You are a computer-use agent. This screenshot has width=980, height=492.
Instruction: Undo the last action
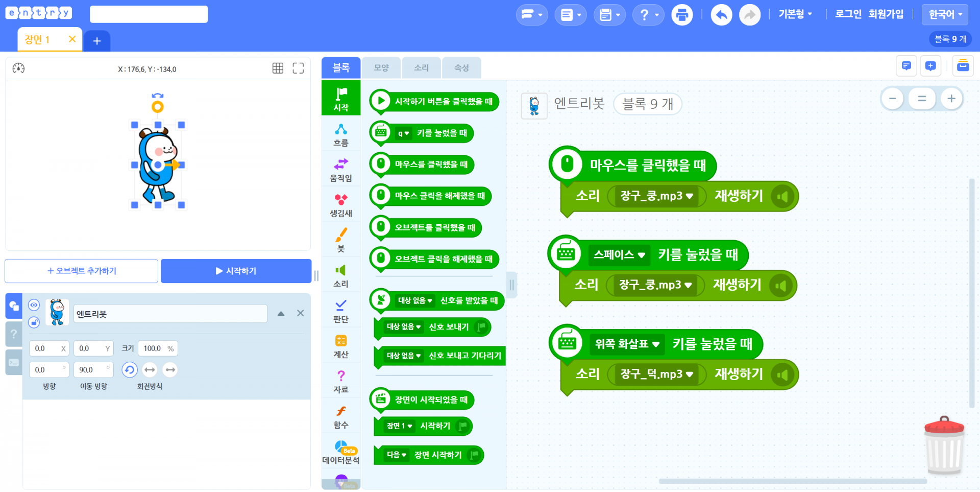point(722,15)
